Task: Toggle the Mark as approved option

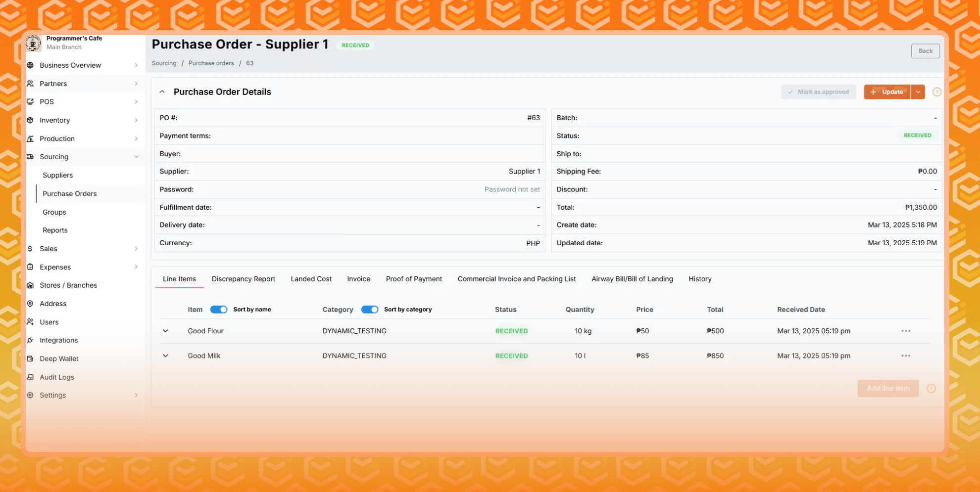Action: pos(819,92)
